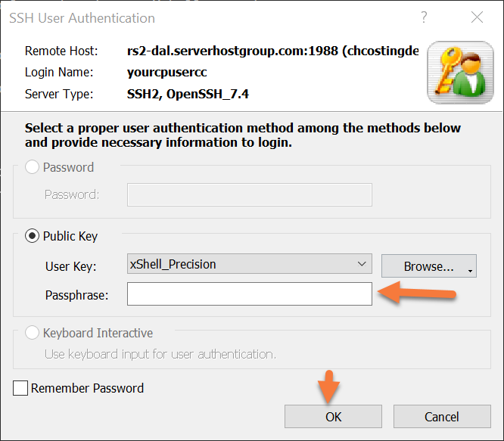Screen dimensions: 504x441
Task: Select the Public Key radio button
Action: click(33, 236)
